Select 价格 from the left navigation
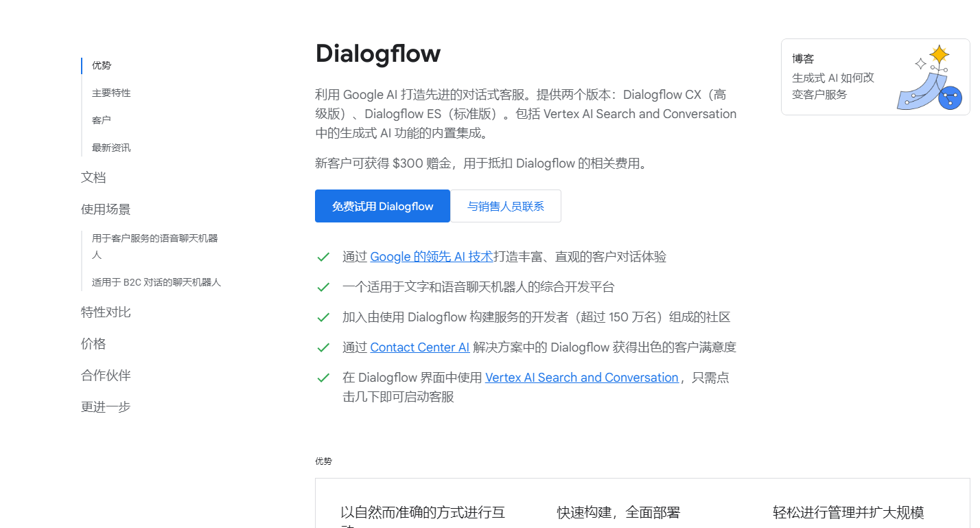Screen dimensions: 980x528 click(x=93, y=343)
